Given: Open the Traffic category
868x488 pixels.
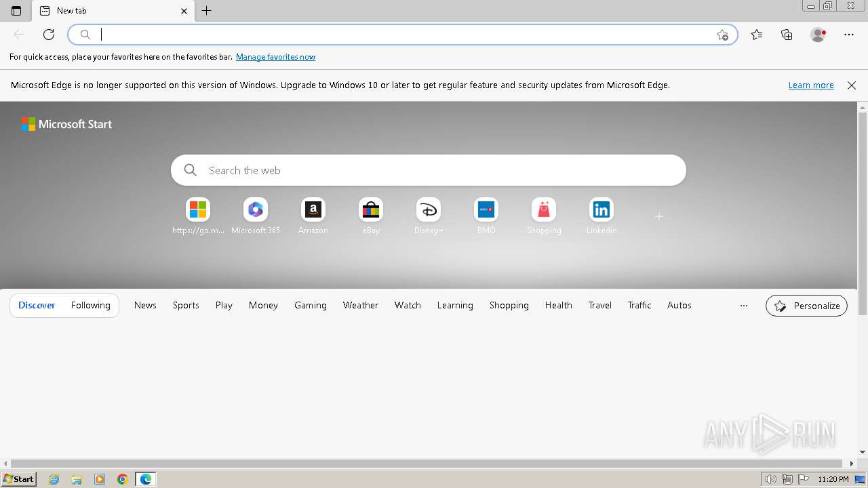Looking at the screenshot, I should point(639,306).
